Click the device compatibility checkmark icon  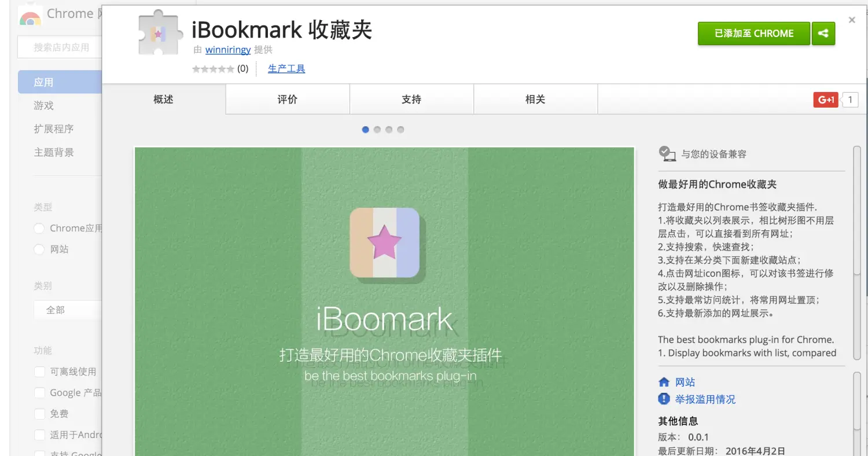point(667,154)
